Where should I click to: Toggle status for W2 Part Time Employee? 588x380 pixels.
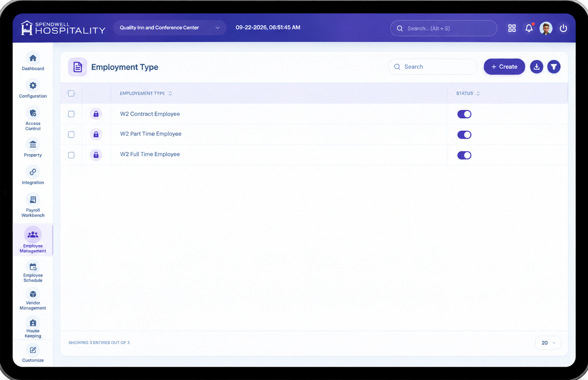coord(464,135)
